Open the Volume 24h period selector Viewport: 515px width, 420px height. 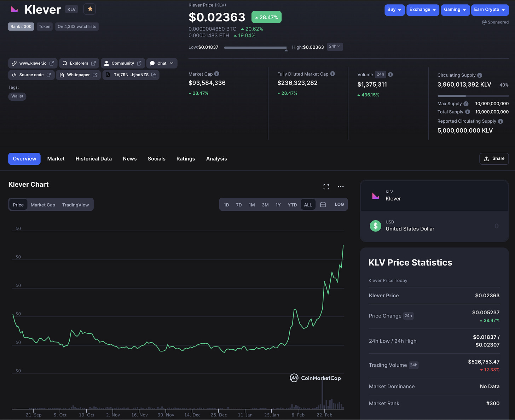pos(380,74)
